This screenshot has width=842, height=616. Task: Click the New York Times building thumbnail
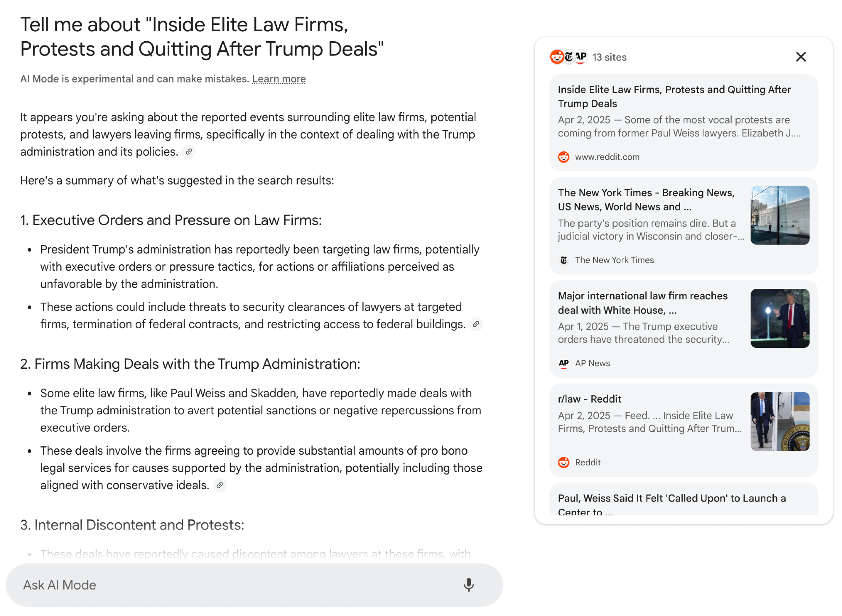click(x=780, y=215)
